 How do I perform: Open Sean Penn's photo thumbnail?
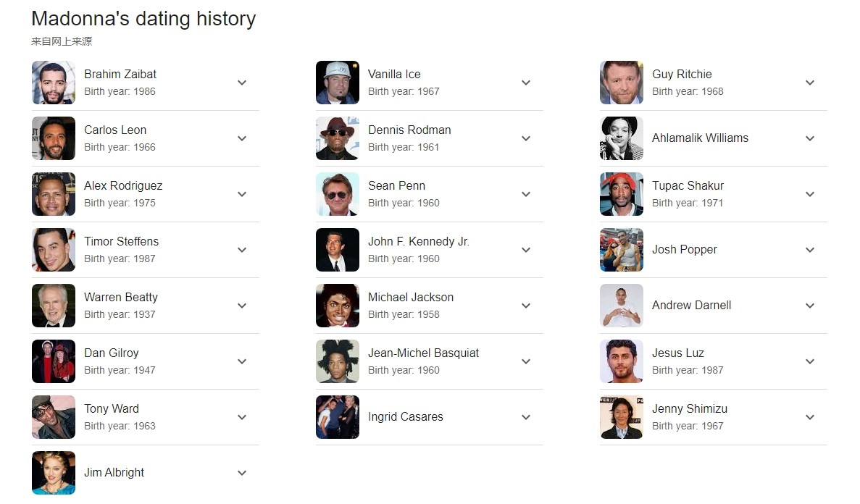[x=338, y=194]
